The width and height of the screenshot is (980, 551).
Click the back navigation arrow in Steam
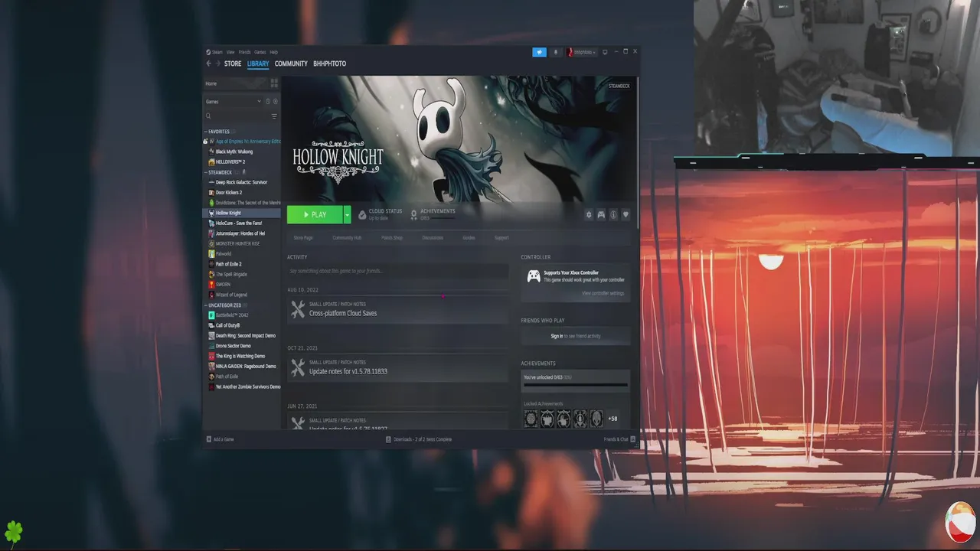pyautogui.click(x=209, y=64)
